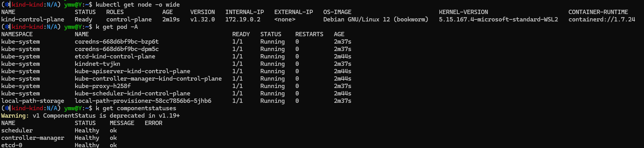The image size is (644, 148).
Task: Click the yellow Warning: label
Action: point(15,116)
